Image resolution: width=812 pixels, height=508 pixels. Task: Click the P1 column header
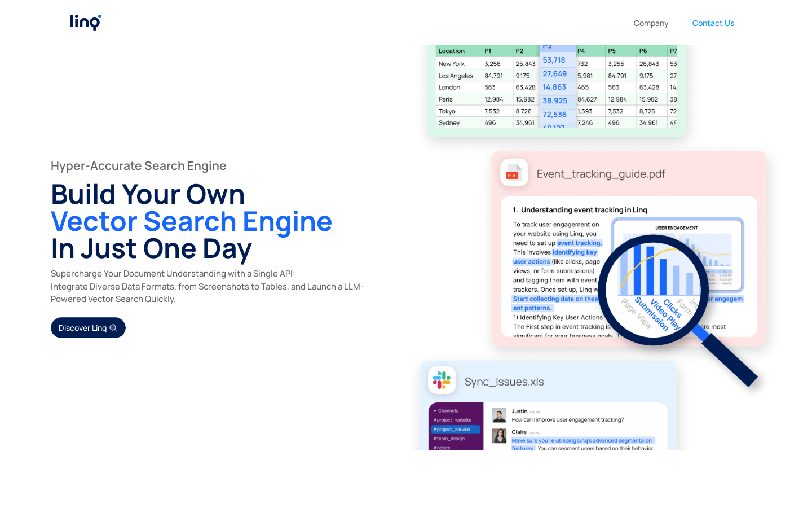(x=488, y=51)
